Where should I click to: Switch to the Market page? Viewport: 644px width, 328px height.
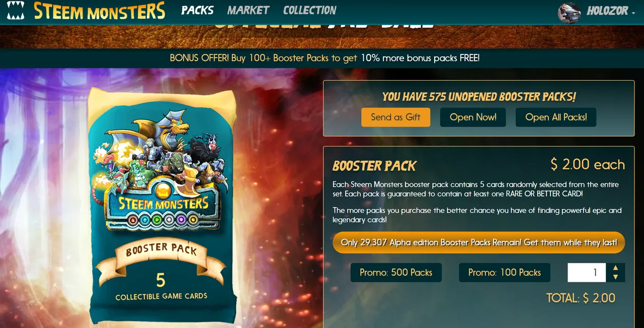click(x=248, y=10)
